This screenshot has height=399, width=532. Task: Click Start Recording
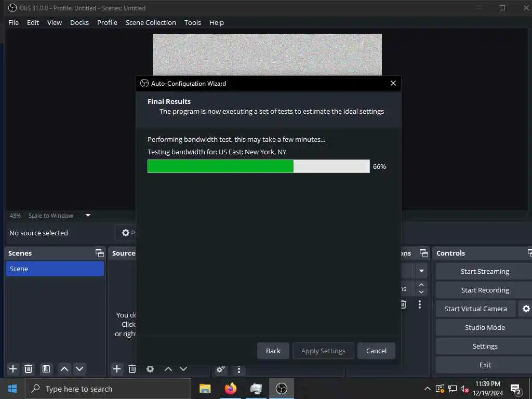(x=485, y=290)
